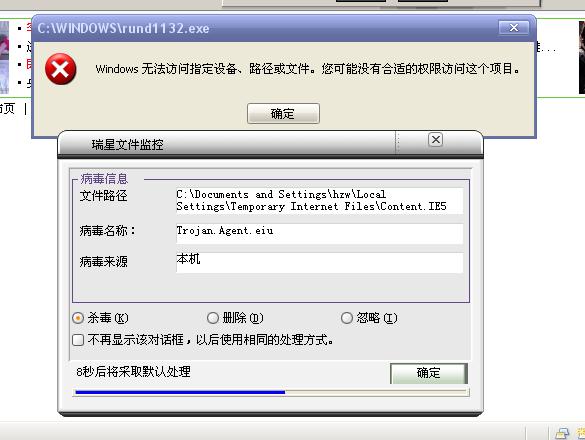Image resolution: width=585 pixels, height=440 pixels.
Task: Click the 病毒名称 field showing Trojan.Agent.eiu
Action: pyautogui.click(x=319, y=234)
